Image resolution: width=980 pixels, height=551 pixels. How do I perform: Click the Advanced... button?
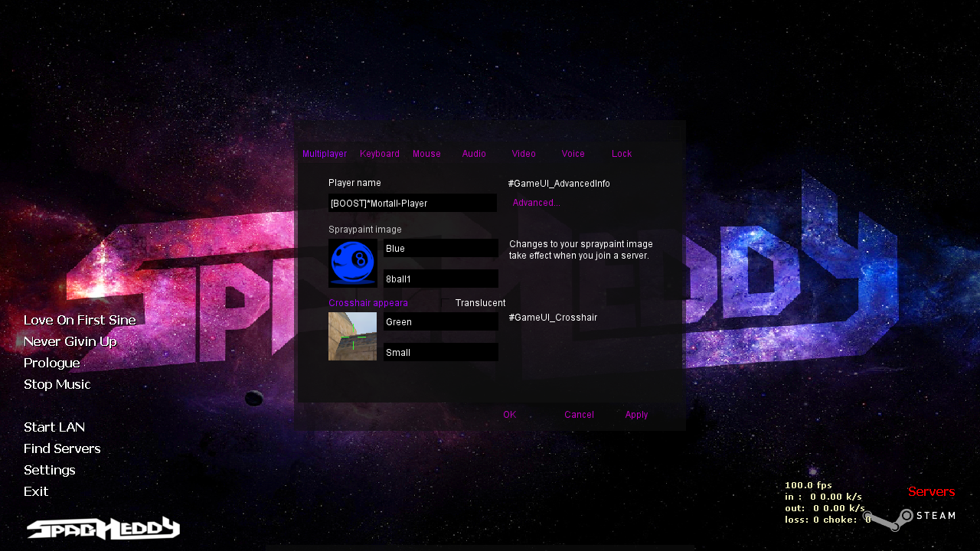click(x=536, y=203)
